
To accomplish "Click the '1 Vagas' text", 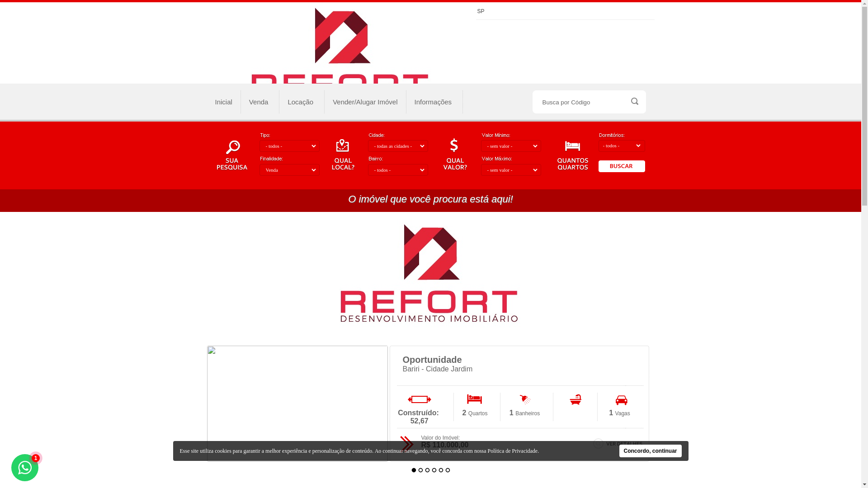I will pos(619,413).
